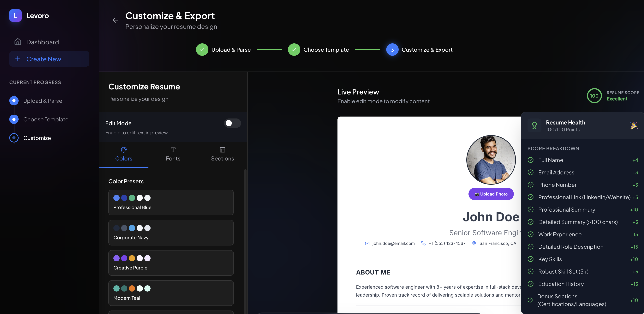Click the email envelope icon in resume
The height and width of the screenshot is (314, 644).
(367, 243)
